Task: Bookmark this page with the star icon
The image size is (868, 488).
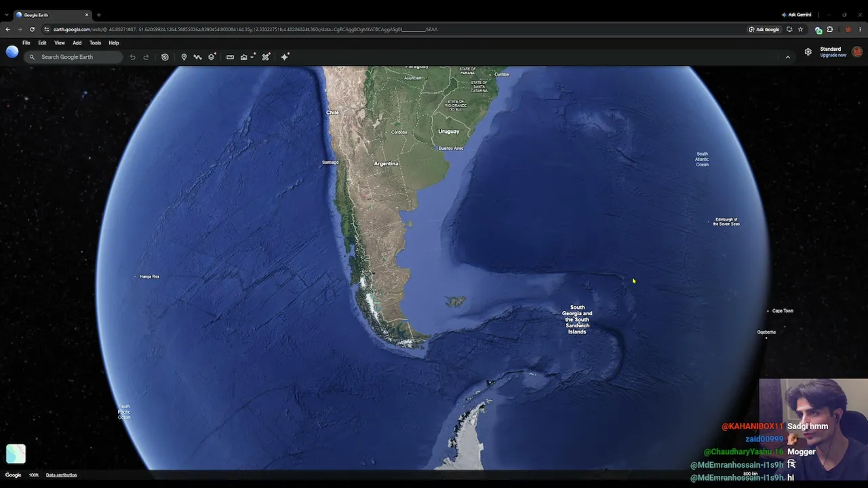Action: [x=800, y=29]
